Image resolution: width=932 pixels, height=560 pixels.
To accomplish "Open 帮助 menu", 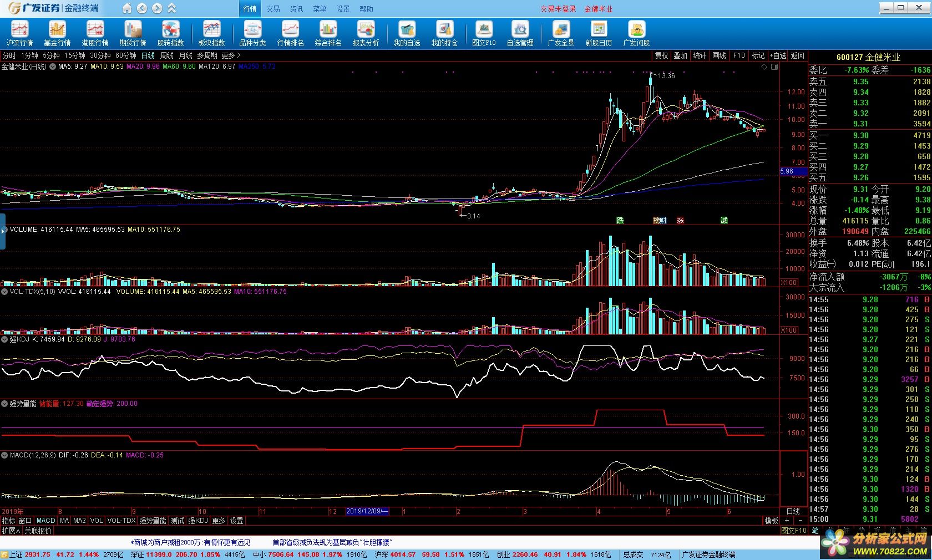I will (x=366, y=9).
